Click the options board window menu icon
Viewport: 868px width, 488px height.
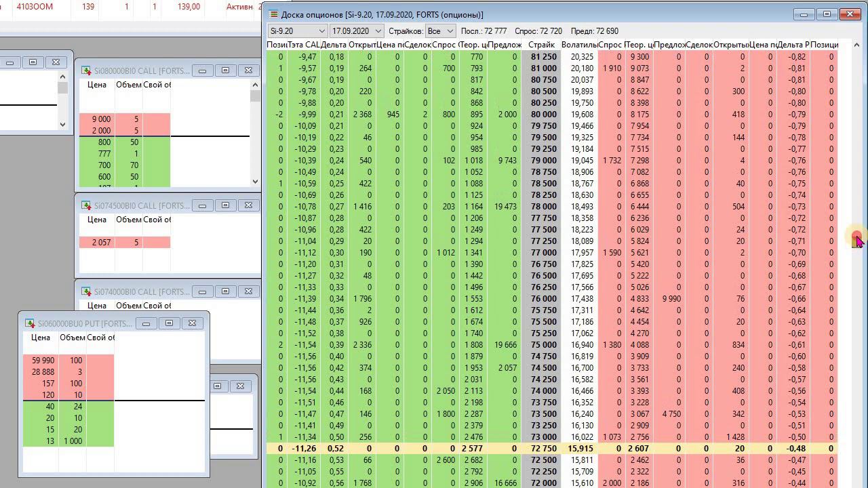coord(273,14)
